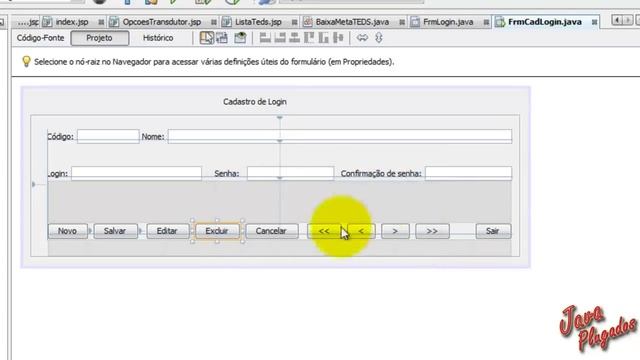Toggle vertical resizability icon

coord(379,38)
